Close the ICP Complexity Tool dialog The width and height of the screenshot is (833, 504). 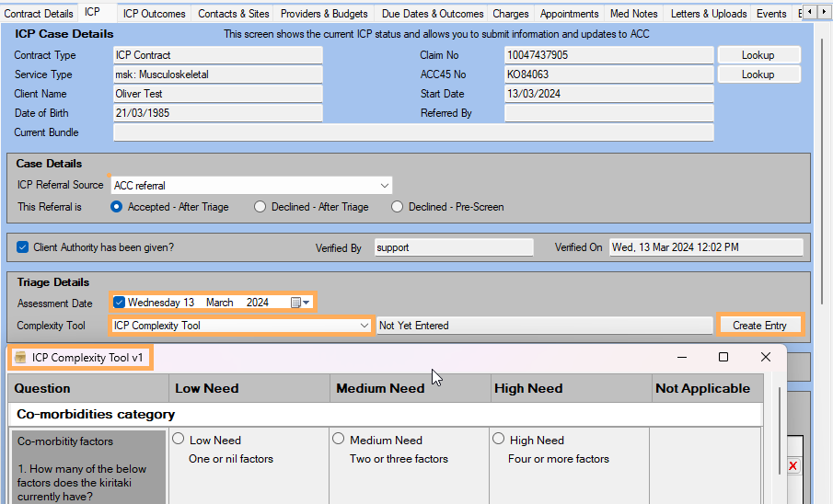765,357
